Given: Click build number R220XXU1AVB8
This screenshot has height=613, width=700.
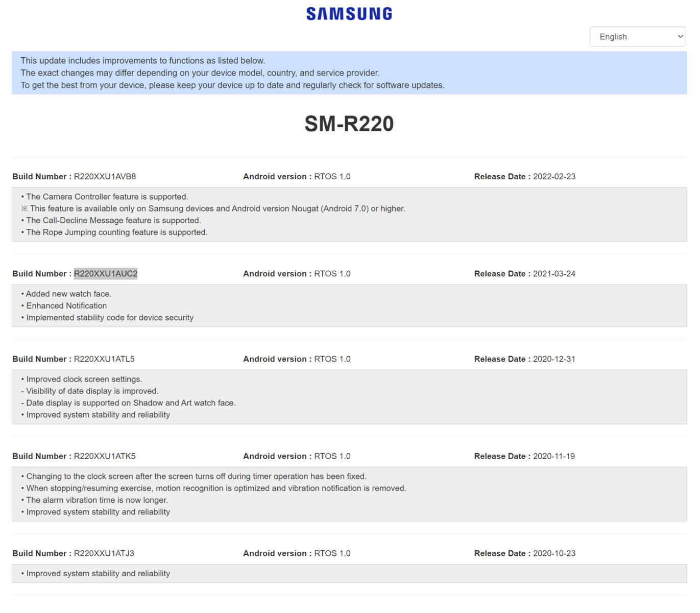Looking at the screenshot, I should (x=105, y=177).
